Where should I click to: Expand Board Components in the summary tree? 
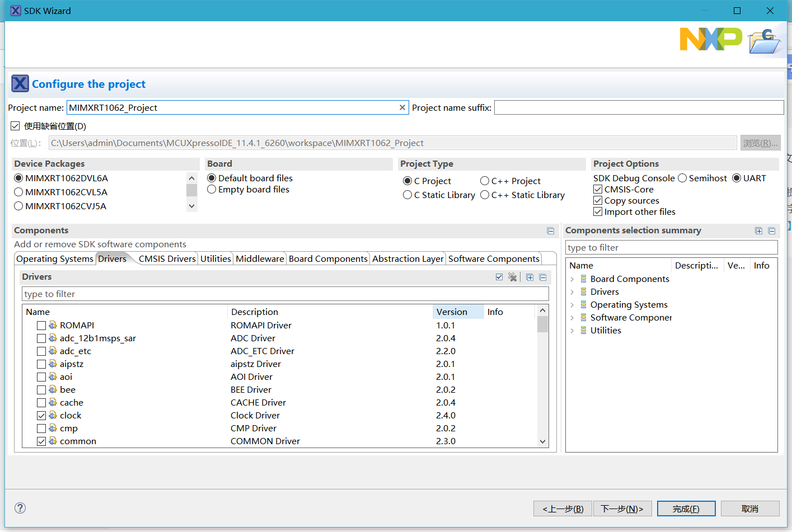click(x=572, y=279)
